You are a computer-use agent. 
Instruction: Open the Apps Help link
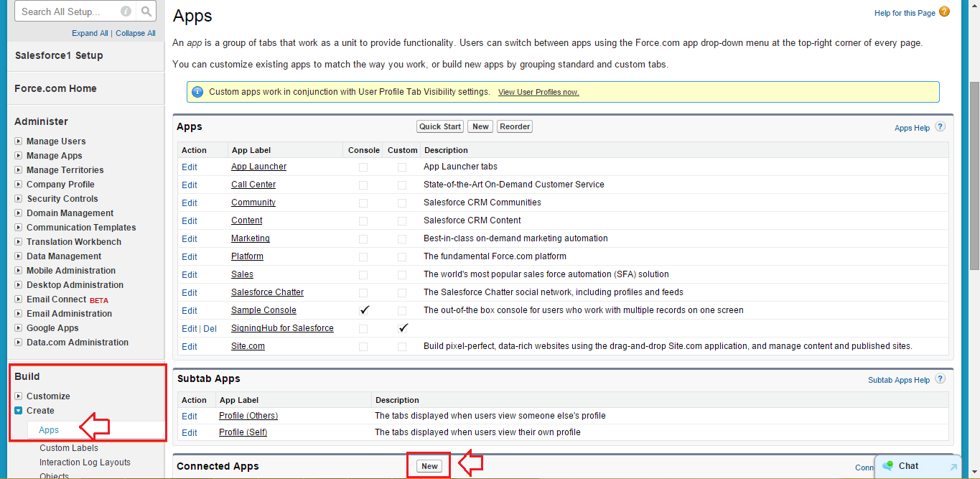click(x=912, y=128)
